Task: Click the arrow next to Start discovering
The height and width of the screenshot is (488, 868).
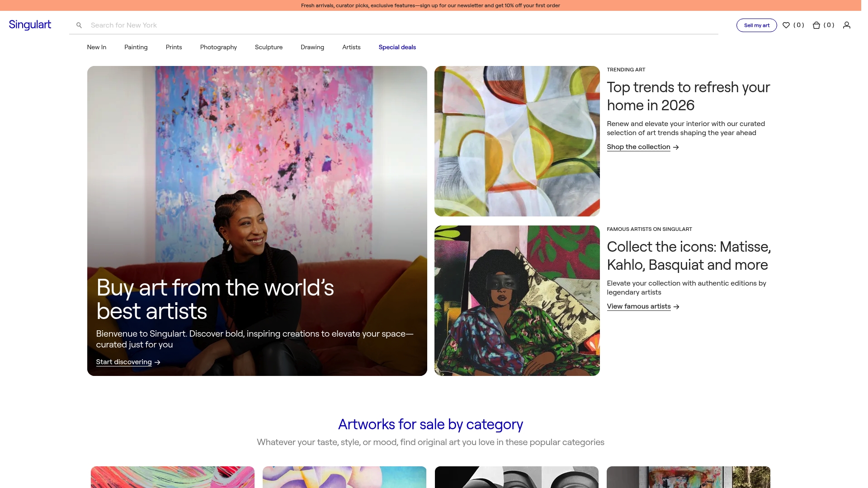Action: click(x=157, y=362)
